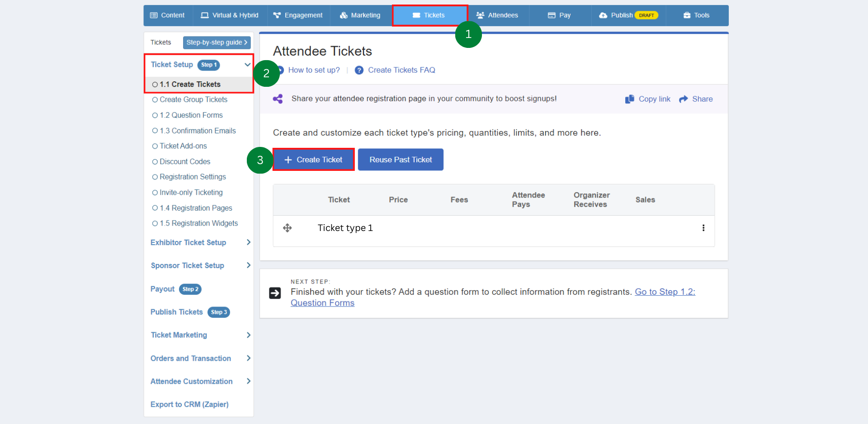Select the Discount Codes radio button
This screenshot has height=424, width=868.
click(x=155, y=161)
